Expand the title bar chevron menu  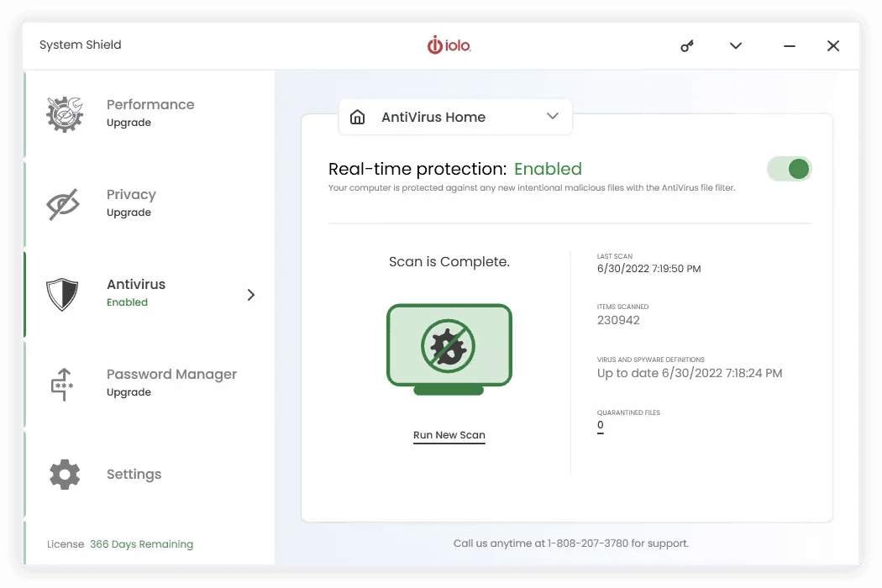736,45
